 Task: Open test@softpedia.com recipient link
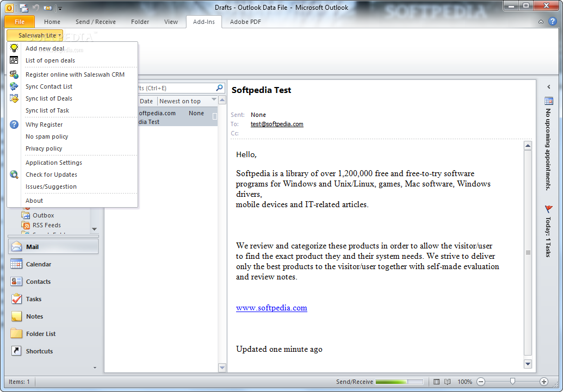pos(277,124)
